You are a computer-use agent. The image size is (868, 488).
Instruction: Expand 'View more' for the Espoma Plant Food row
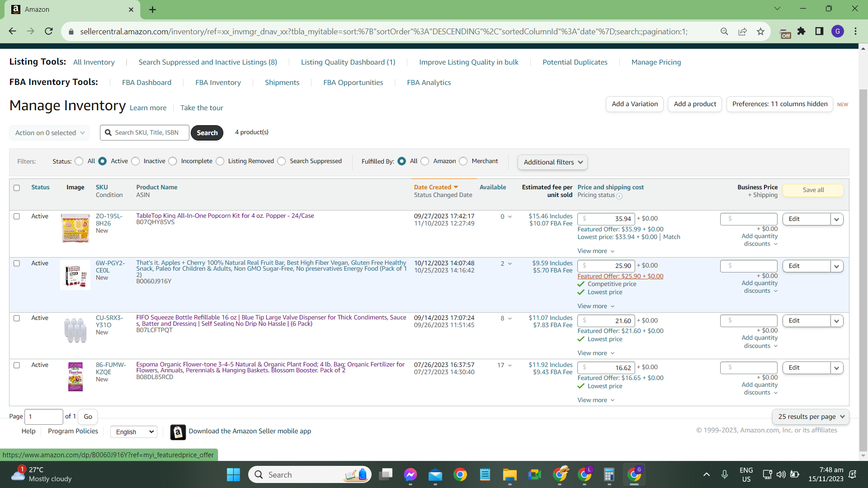(x=596, y=400)
